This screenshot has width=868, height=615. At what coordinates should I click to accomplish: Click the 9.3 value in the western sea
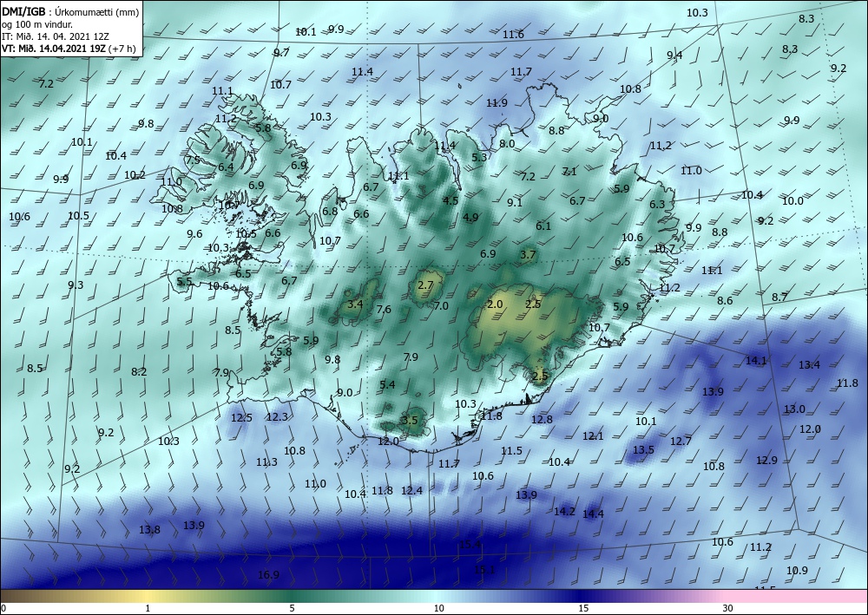point(76,285)
